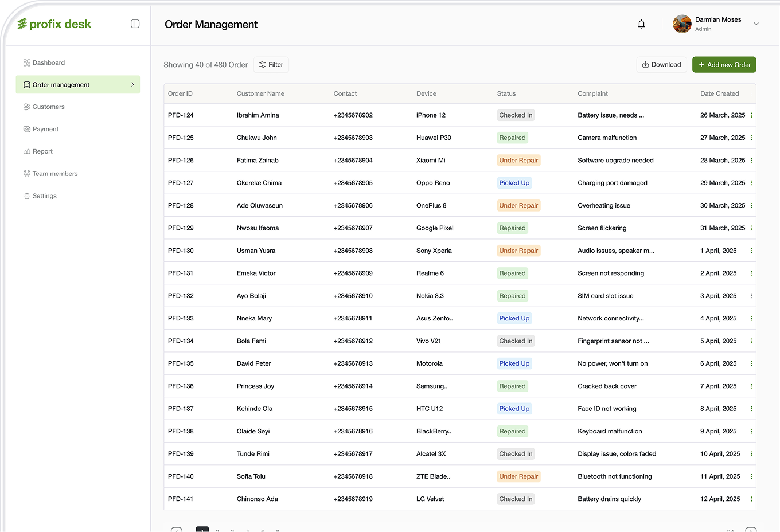Open Settings using the gear icon
This screenshot has width=780, height=532.
tap(26, 195)
